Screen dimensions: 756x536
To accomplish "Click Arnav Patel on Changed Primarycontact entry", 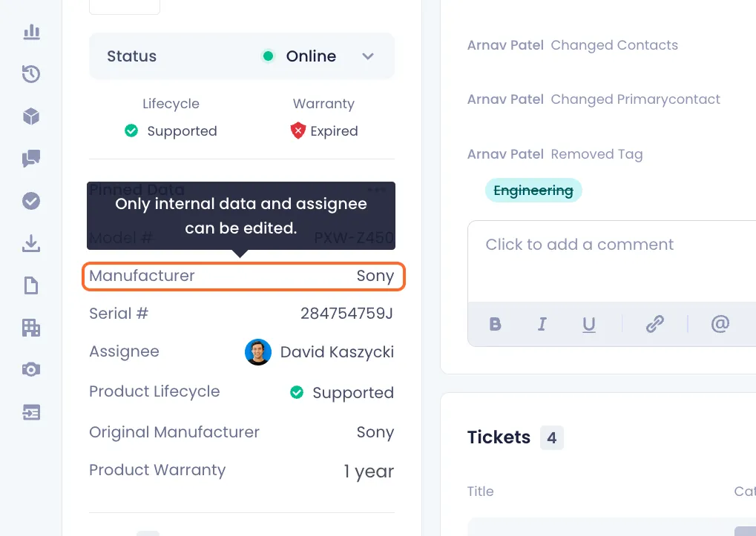I will click(x=505, y=99).
